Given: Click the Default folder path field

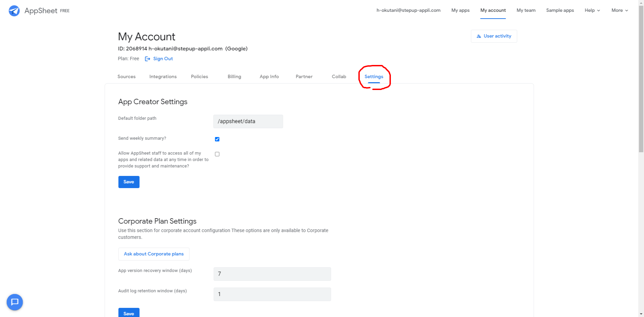Looking at the screenshot, I should click(x=248, y=121).
